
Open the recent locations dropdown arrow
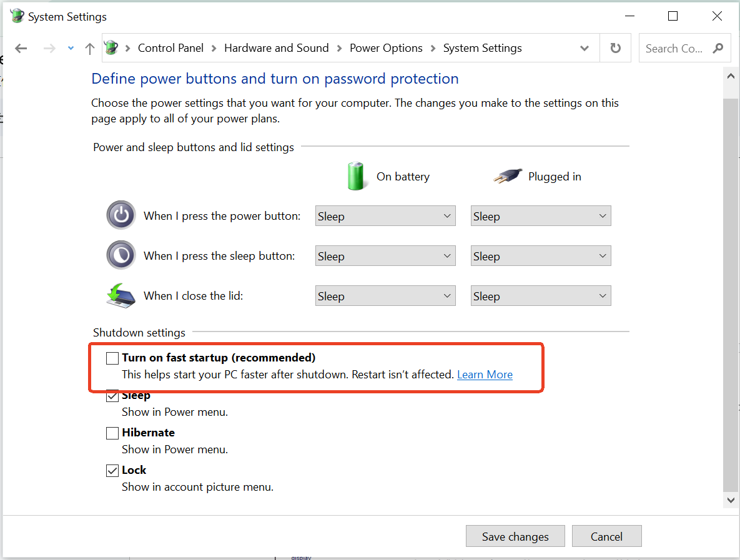point(71,48)
